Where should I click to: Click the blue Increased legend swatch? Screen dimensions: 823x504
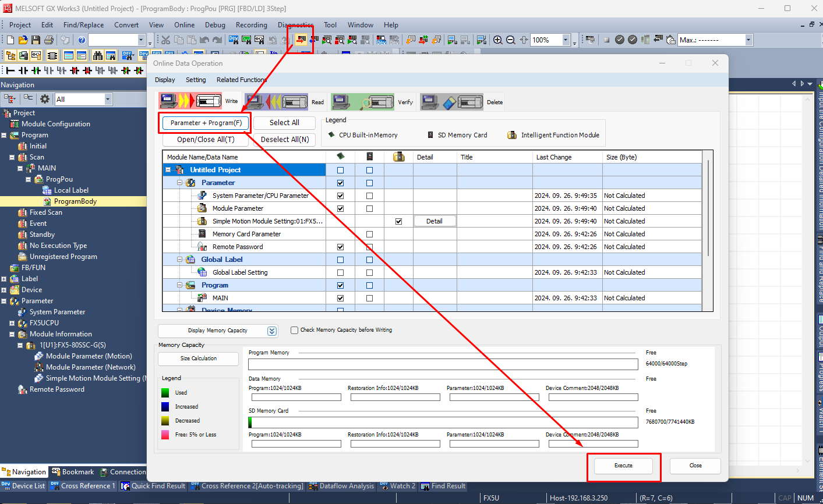point(165,407)
